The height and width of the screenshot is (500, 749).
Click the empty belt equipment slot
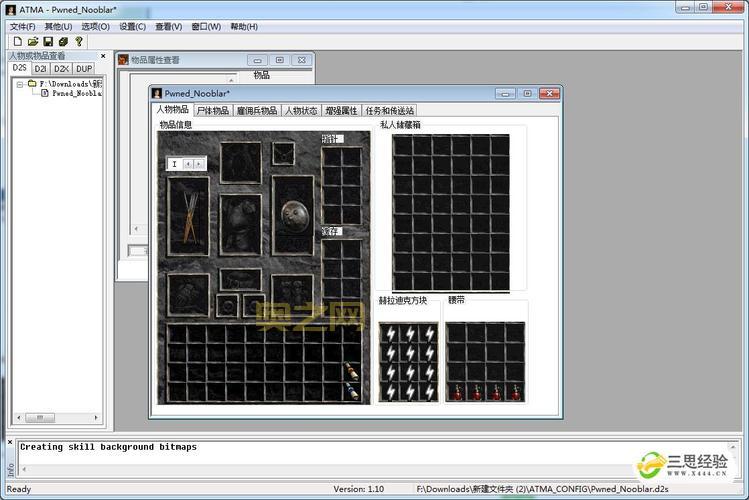241,279
